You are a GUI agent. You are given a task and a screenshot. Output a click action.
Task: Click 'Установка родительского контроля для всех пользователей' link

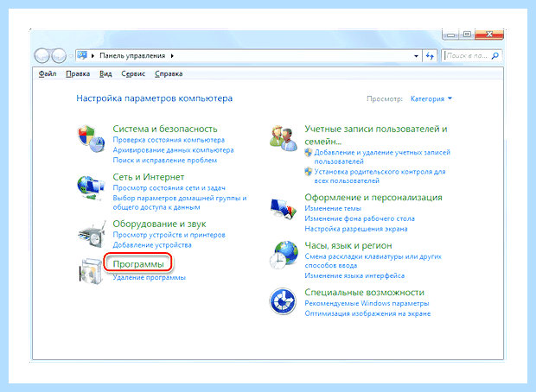tap(380, 176)
